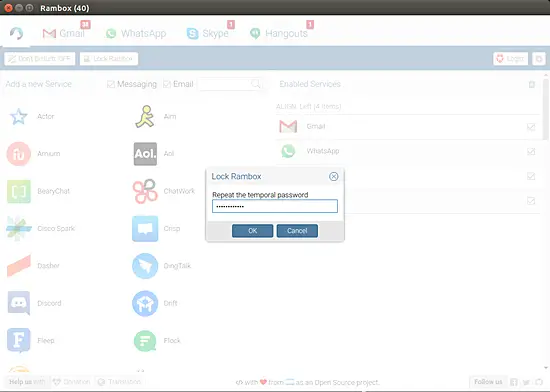Viewport: 550px width, 392px height.
Task: Click the trash icon in Enabled Services
Action: pos(532,84)
